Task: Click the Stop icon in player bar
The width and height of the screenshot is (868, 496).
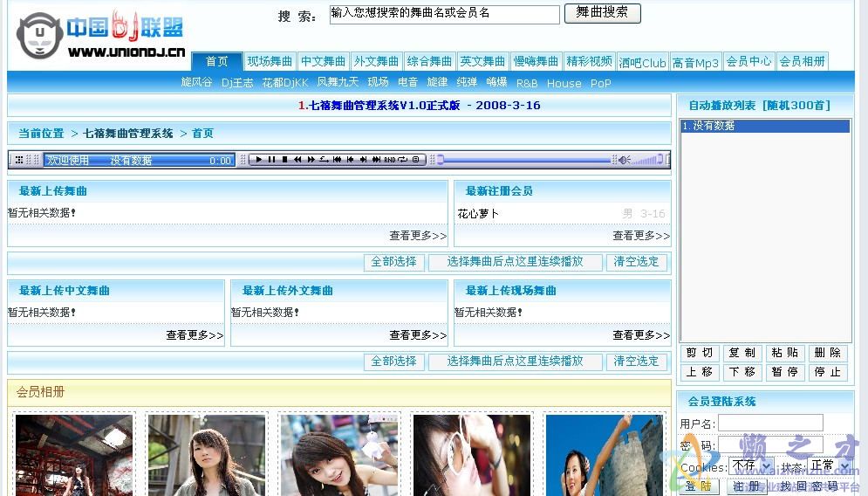Action: click(284, 160)
